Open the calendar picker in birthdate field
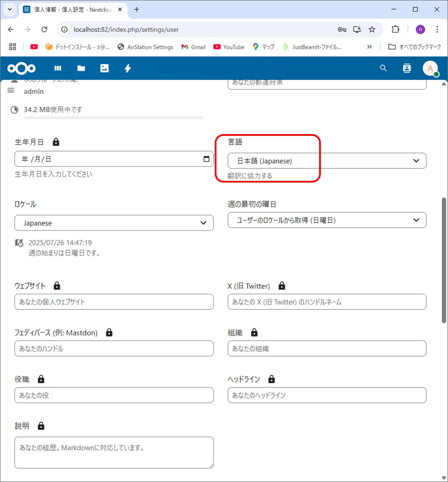Image resolution: width=448 pixels, height=482 pixels. 206,159
